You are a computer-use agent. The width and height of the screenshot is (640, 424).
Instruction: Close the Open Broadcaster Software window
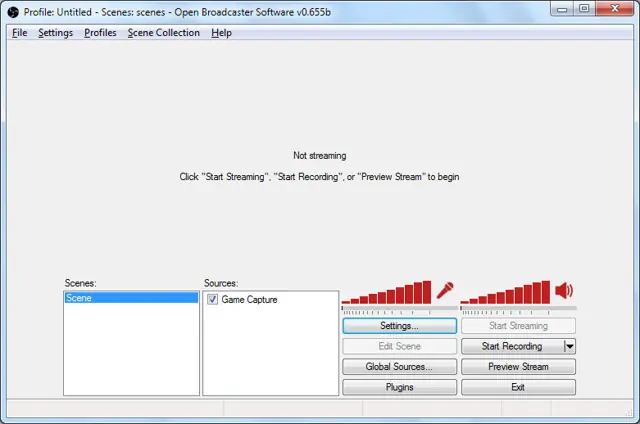615,9
